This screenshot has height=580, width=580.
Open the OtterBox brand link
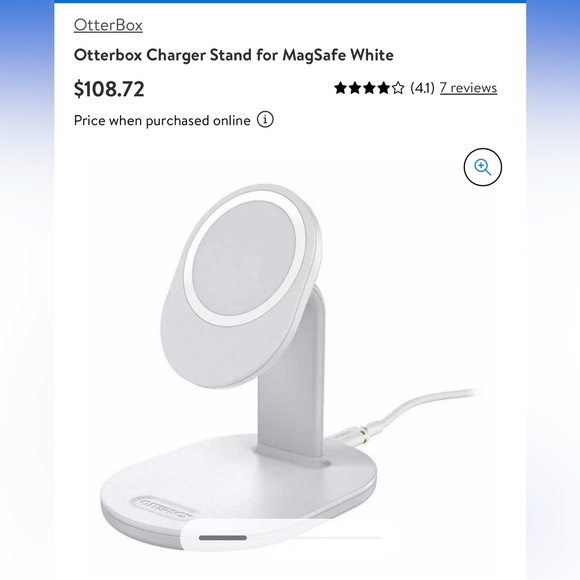tap(108, 26)
